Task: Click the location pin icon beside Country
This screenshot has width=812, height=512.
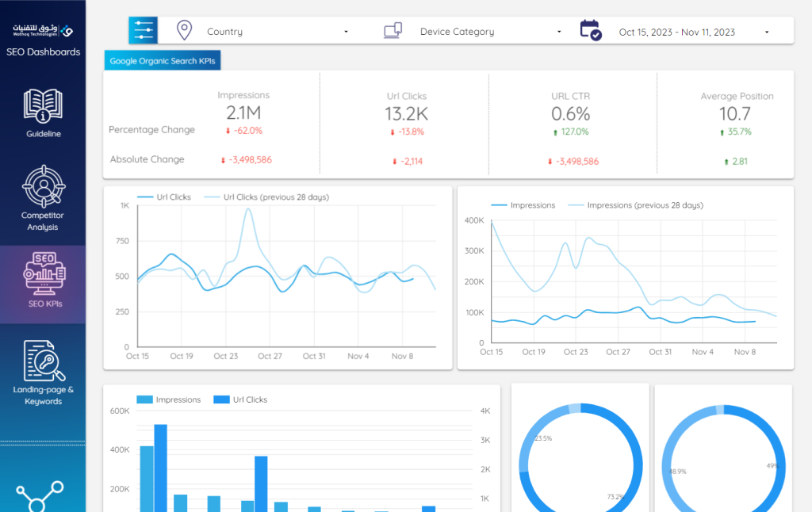Action: click(x=183, y=31)
